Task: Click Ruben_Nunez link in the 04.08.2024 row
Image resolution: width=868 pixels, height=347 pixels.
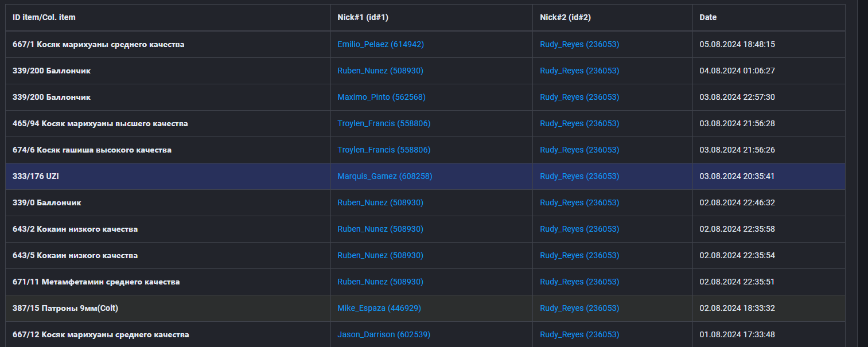Action: (x=380, y=71)
